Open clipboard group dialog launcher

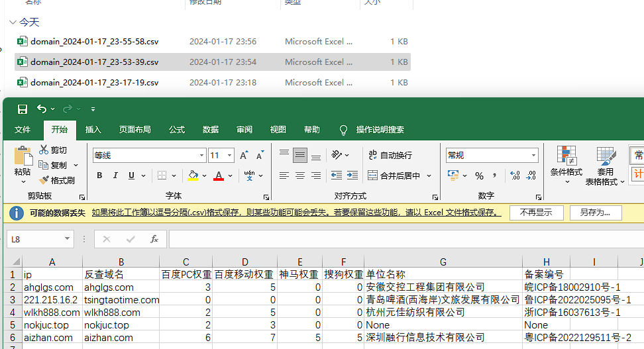pos(81,197)
